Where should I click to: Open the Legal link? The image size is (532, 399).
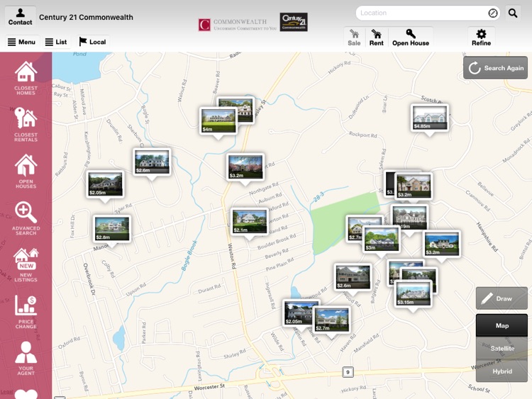[6, 391]
